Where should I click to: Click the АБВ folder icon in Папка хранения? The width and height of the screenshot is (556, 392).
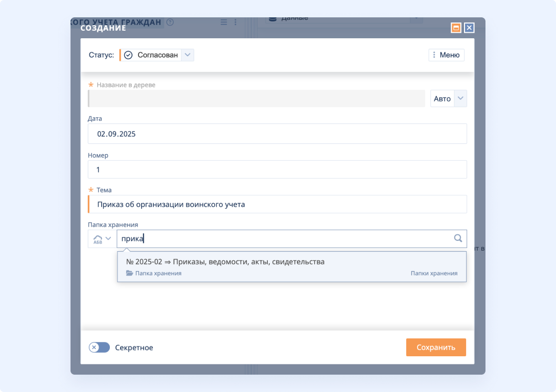[98, 238]
